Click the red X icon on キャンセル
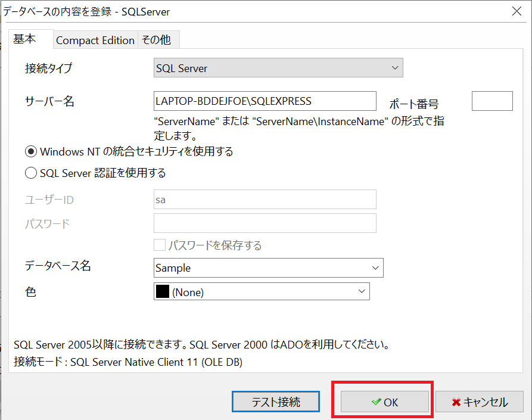 click(456, 402)
